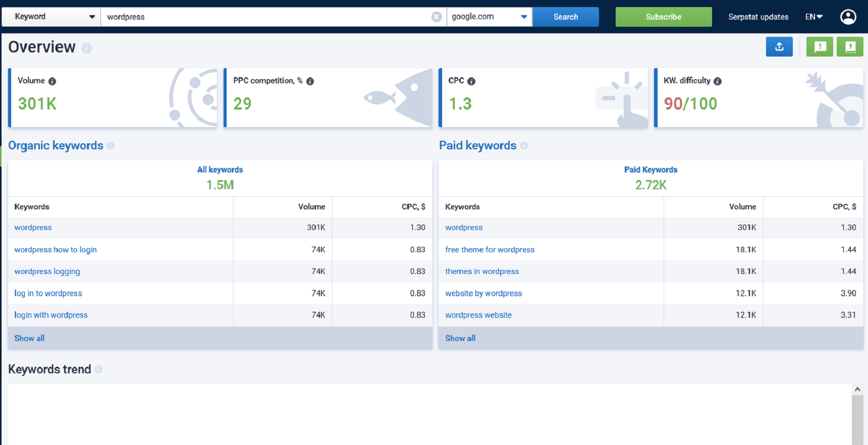This screenshot has width=868, height=445.
Task: Click the 90/100 difficulty value
Action: tap(690, 103)
